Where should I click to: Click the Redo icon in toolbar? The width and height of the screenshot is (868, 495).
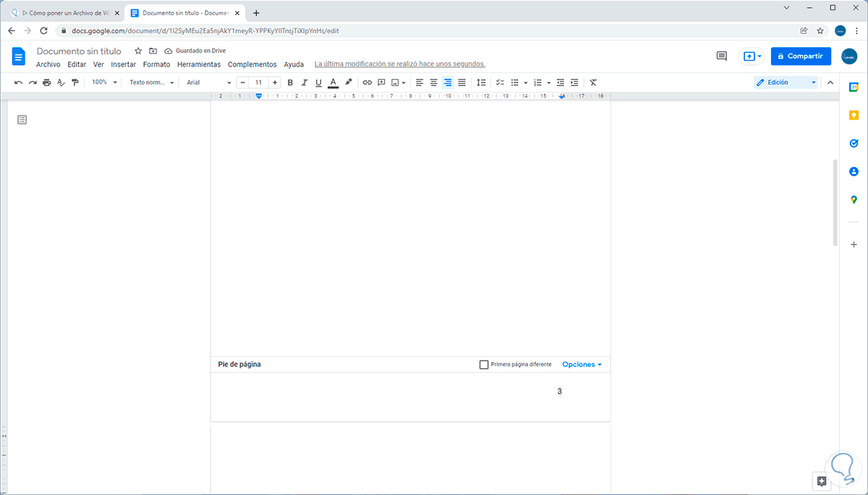point(33,82)
